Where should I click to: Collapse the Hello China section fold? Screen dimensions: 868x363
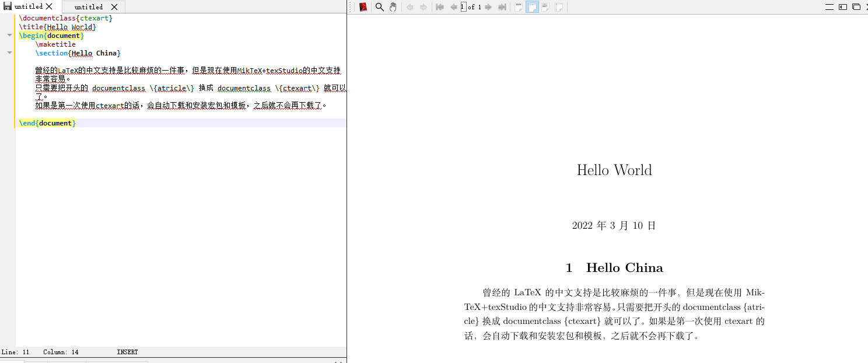pyautogui.click(x=9, y=53)
